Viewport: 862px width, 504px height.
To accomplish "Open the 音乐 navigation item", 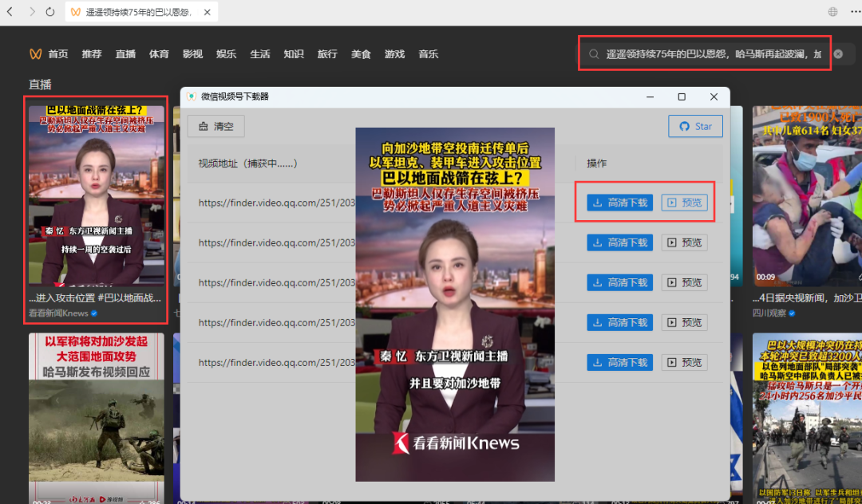I will coord(429,53).
